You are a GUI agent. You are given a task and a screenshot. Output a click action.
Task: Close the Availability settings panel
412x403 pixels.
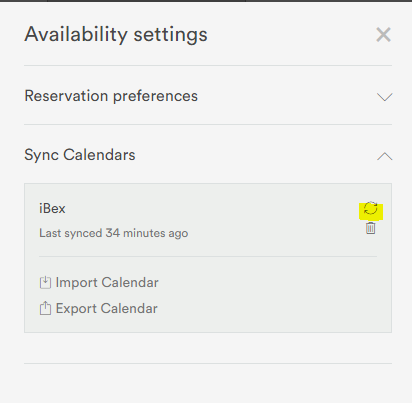tap(383, 35)
